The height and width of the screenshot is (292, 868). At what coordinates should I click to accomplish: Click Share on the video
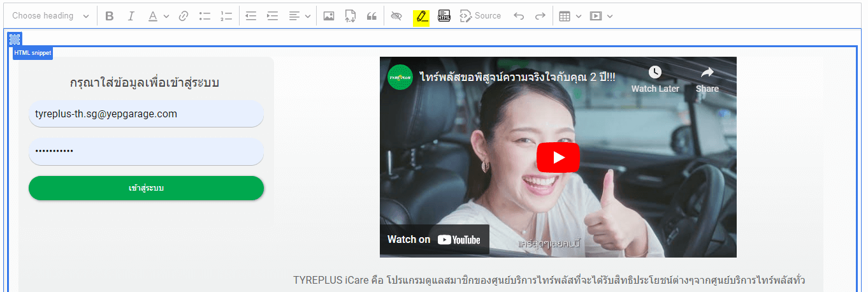(707, 80)
